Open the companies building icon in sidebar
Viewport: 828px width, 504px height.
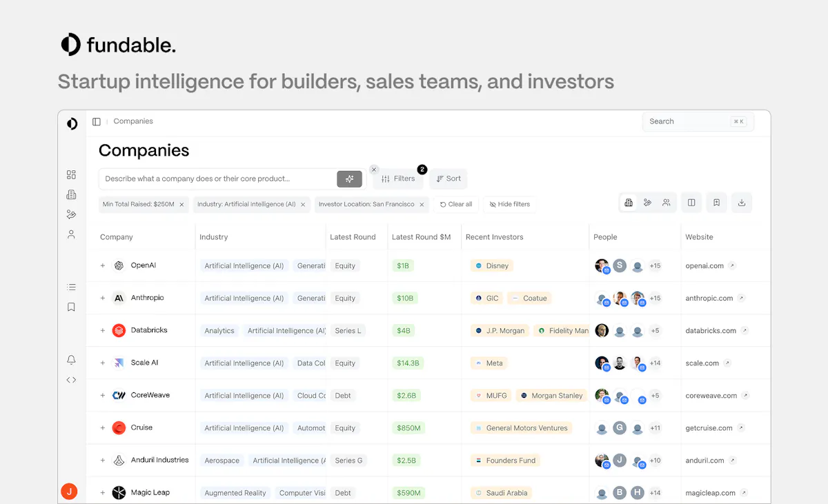tap(71, 195)
